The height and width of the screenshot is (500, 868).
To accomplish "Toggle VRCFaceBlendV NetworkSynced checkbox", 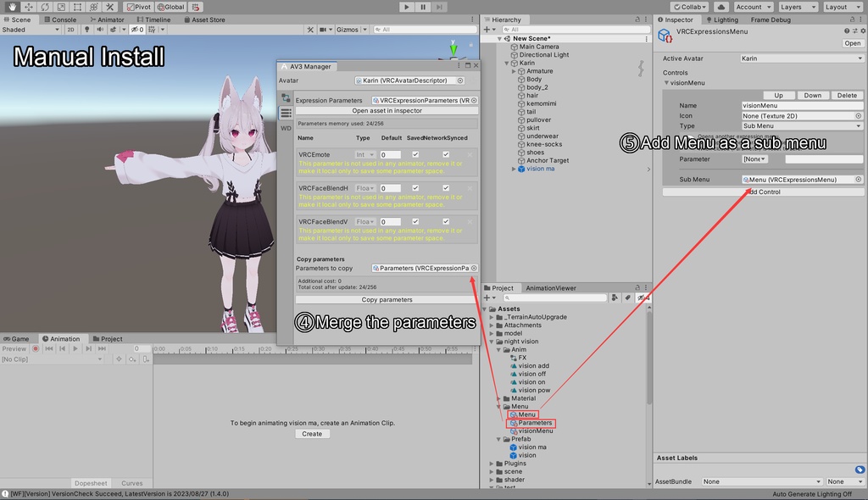I will pyautogui.click(x=446, y=221).
